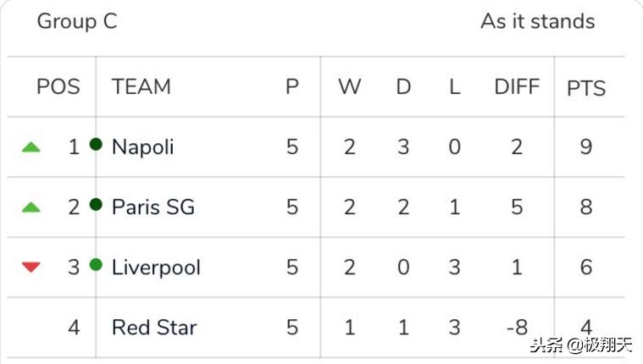Click the green up arrow beside Paris SG
Viewport: 643px width, 364px height.
pos(31,207)
